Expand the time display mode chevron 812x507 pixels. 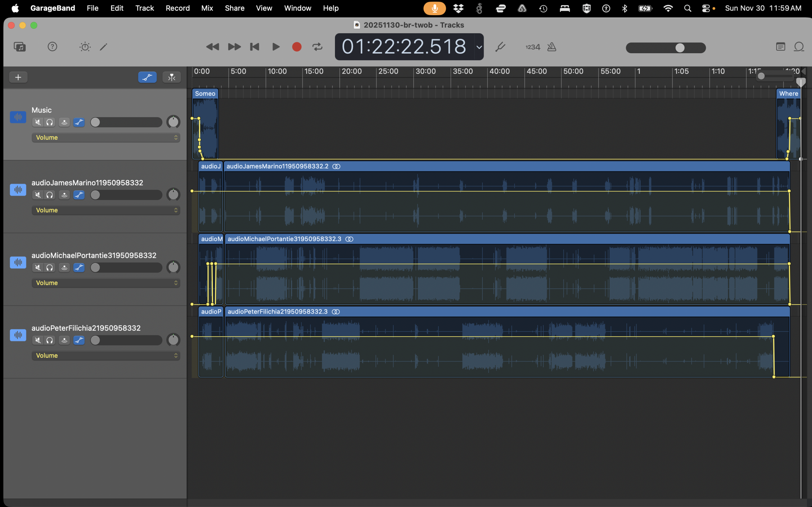tap(479, 47)
